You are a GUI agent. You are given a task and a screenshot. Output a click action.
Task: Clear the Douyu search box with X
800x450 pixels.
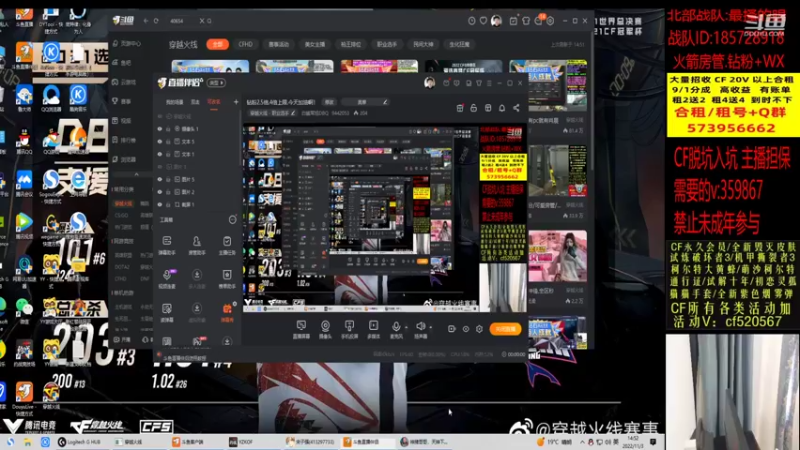click(202, 21)
